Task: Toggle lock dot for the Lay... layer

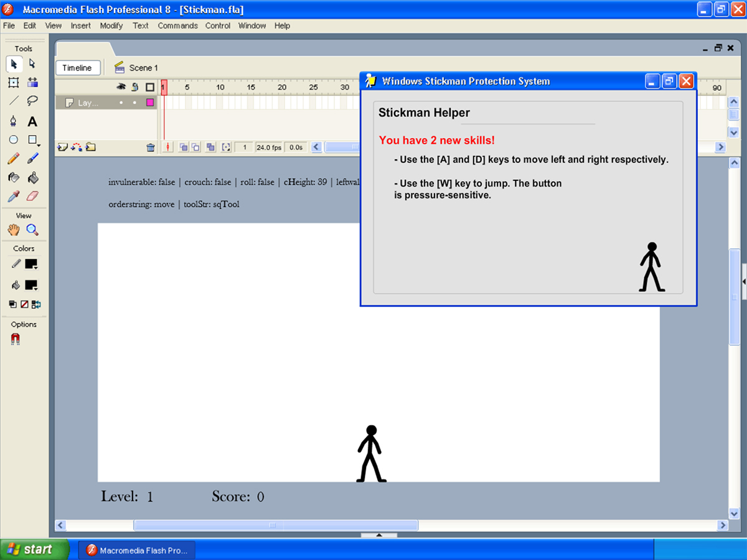Action: pos(134,103)
